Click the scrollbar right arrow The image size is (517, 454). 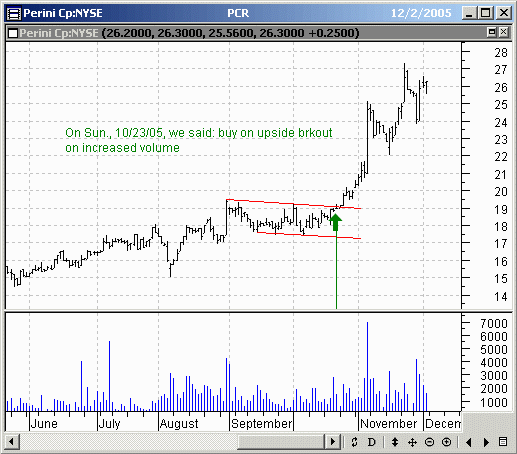click(x=333, y=442)
